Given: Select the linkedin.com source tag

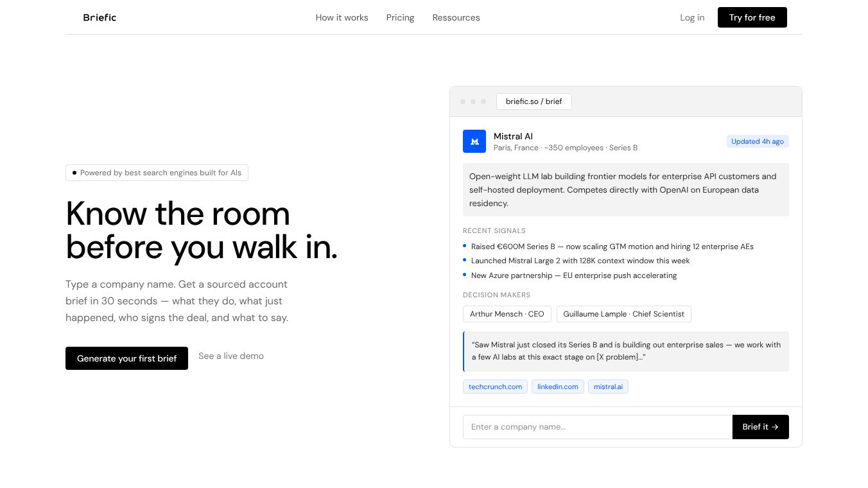Looking at the screenshot, I should coord(558,387).
